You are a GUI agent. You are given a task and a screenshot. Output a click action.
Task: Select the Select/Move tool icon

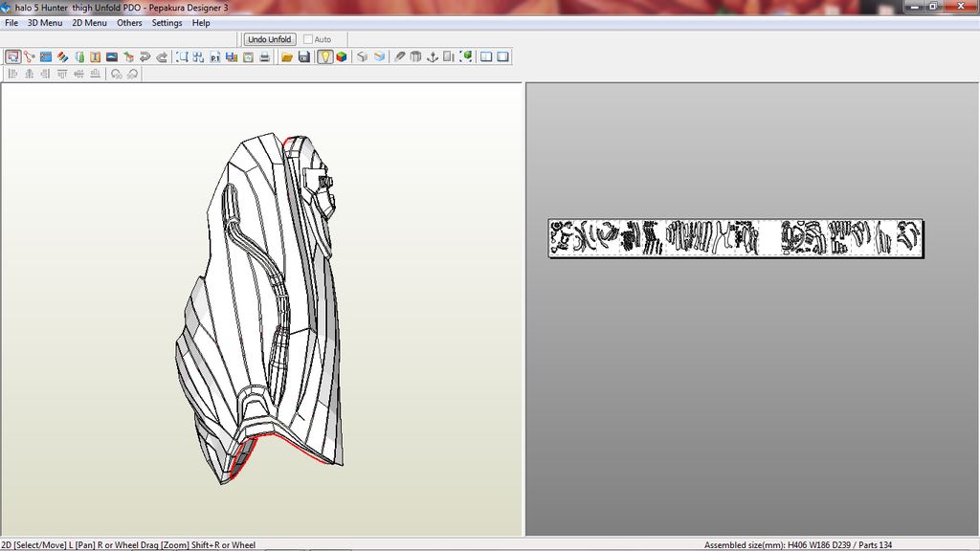[x=13, y=57]
